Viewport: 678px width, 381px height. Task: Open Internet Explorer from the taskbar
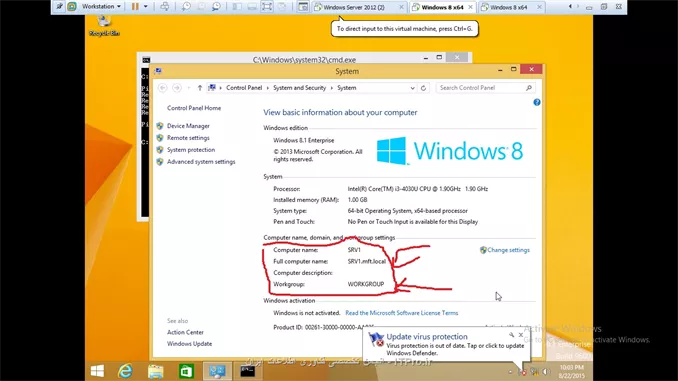click(125, 371)
